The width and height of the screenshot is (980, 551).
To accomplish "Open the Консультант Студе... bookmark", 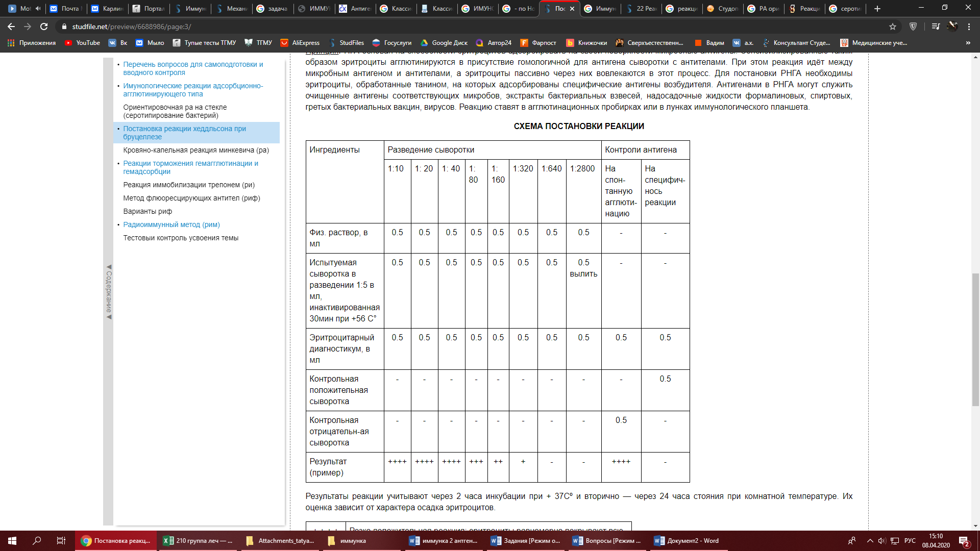I will (x=796, y=43).
